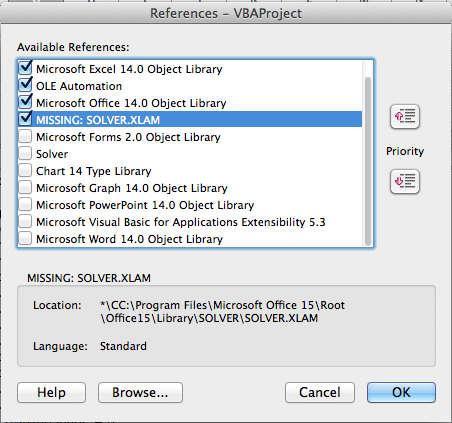Uncheck Microsoft Office 14.0 Object Library
The height and width of the screenshot is (423, 452).
coord(25,102)
